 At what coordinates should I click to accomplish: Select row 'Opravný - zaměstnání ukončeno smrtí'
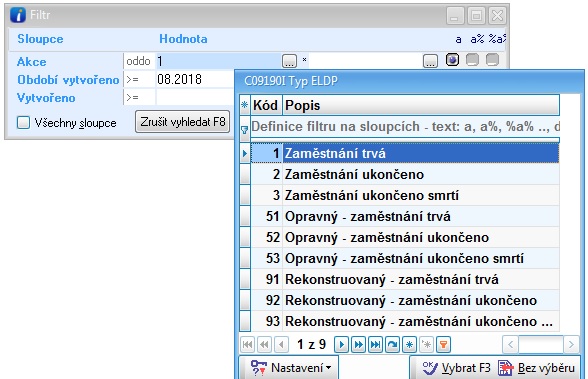click(x=405, y=258)
